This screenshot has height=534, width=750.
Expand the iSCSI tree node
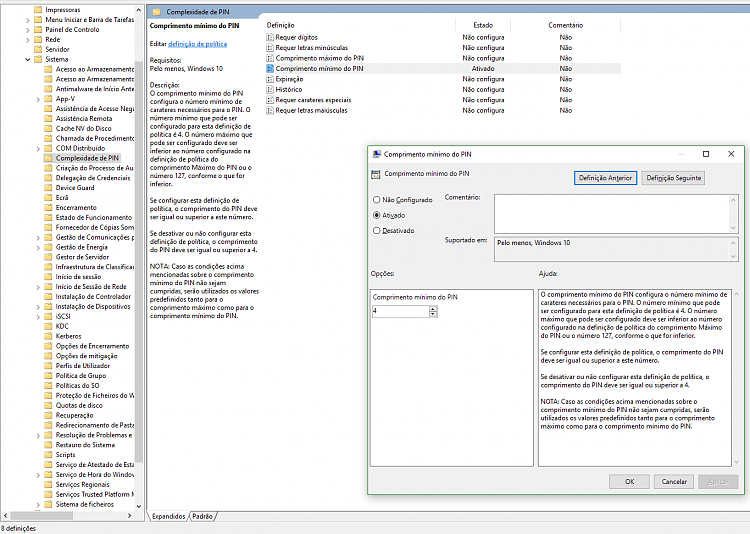tap(38, 317)
